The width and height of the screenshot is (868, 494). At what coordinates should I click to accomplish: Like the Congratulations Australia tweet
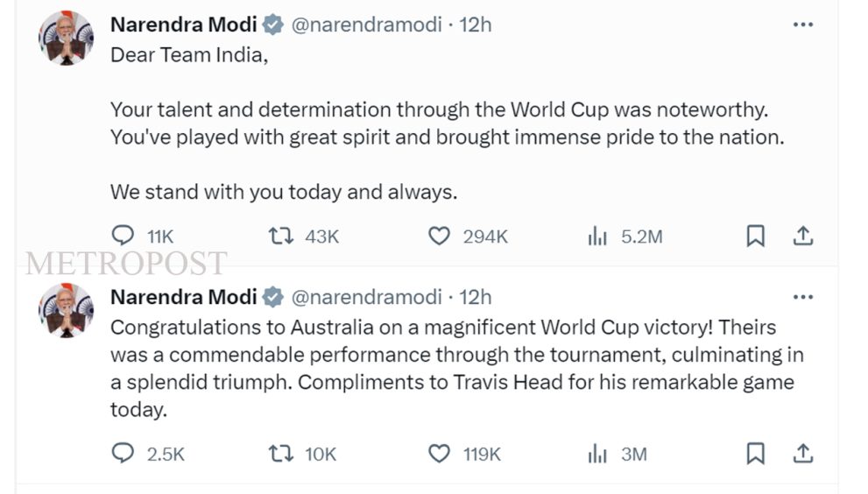point(439,453)
